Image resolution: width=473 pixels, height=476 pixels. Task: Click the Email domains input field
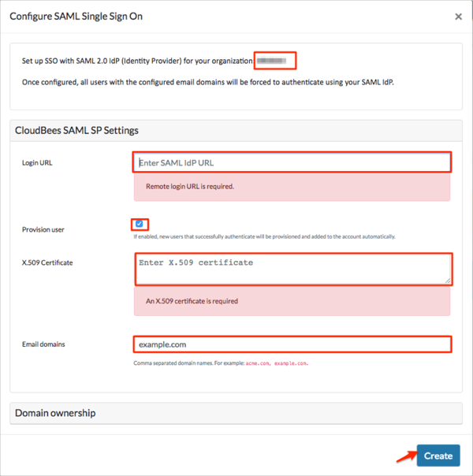point(292,344)
